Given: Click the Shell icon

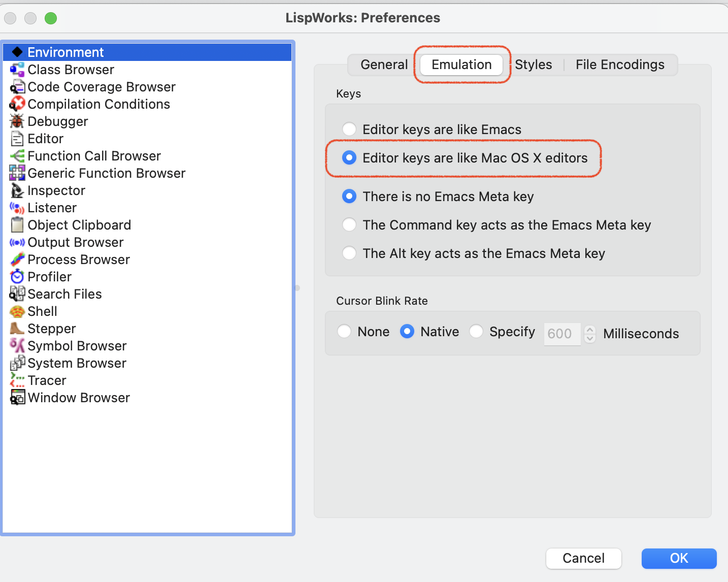Looking at the screenshot, I should click(x=17, y=311).
